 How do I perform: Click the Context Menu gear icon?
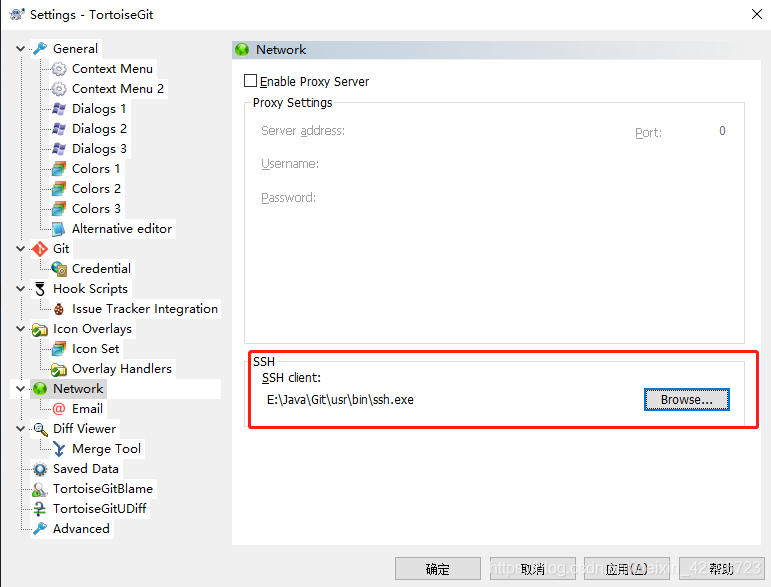coord(59,69)
